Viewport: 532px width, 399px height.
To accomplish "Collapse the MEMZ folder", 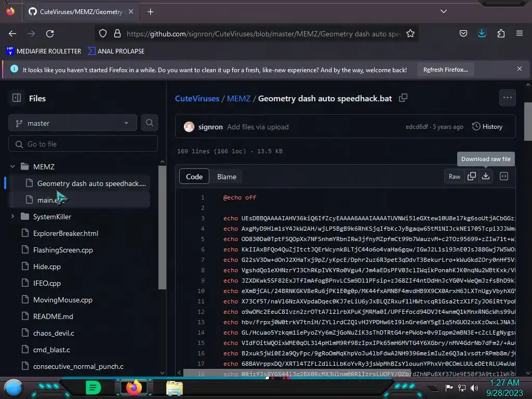I will tap(12, 167).
